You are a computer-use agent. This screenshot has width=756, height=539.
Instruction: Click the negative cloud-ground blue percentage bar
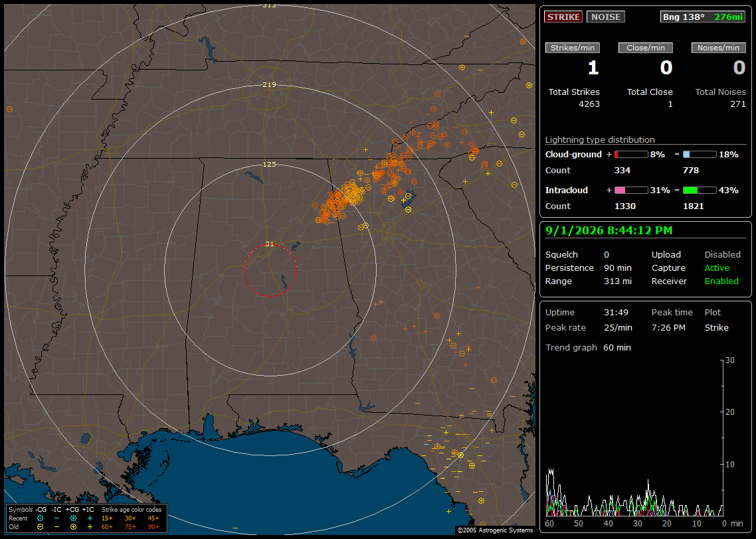click(700, 154)
